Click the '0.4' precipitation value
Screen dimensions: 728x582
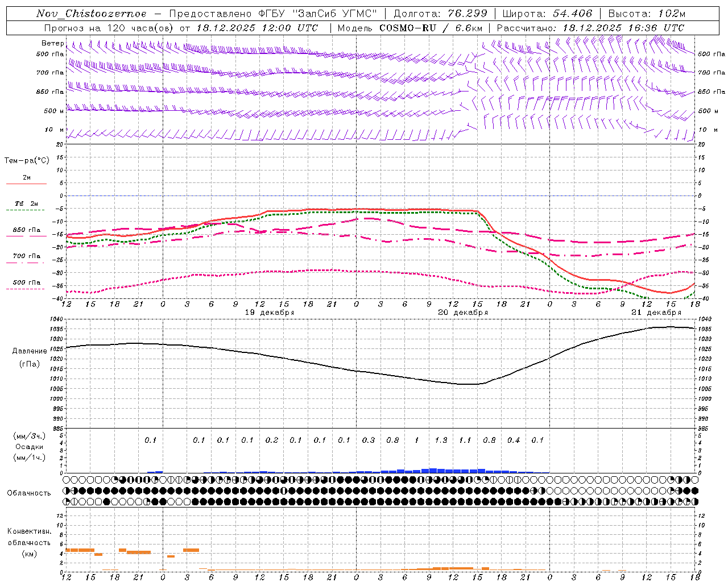[x=514, y=440]
